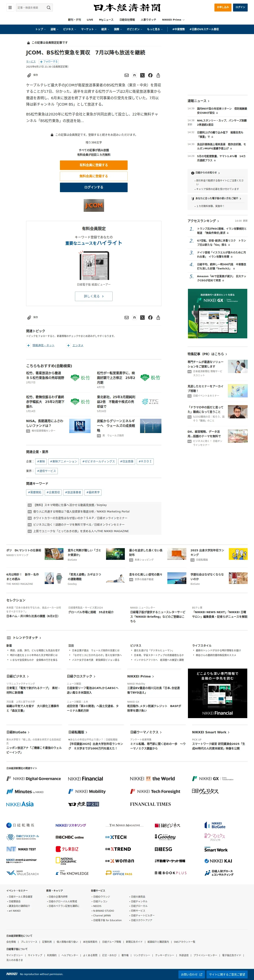
Task: Click the NIKKEI GX banner ad
Action: pyautogui.click(x=218, y=313)
